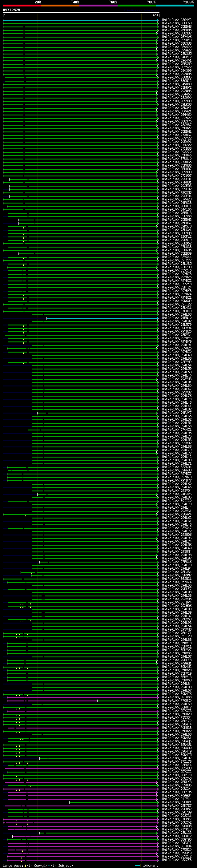The image size is (197, 868).
Task: Select hit label UniRef100_B3GNI2
Action: point(177,81)
